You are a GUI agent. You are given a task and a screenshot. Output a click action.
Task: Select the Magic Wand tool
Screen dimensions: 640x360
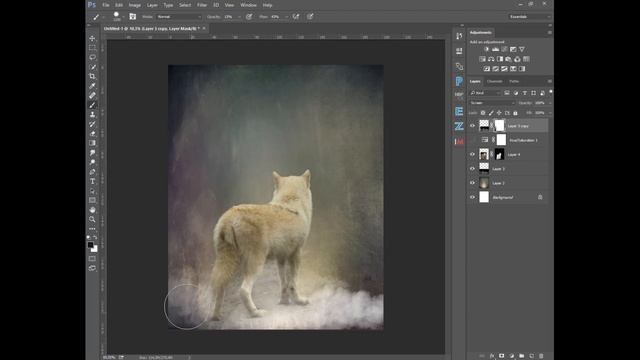(92, 67)
